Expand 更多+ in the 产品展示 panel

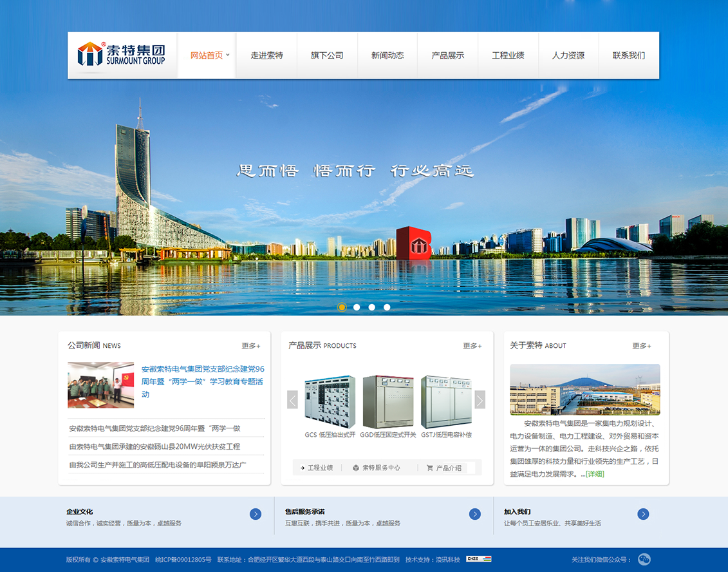coord(472,346)
